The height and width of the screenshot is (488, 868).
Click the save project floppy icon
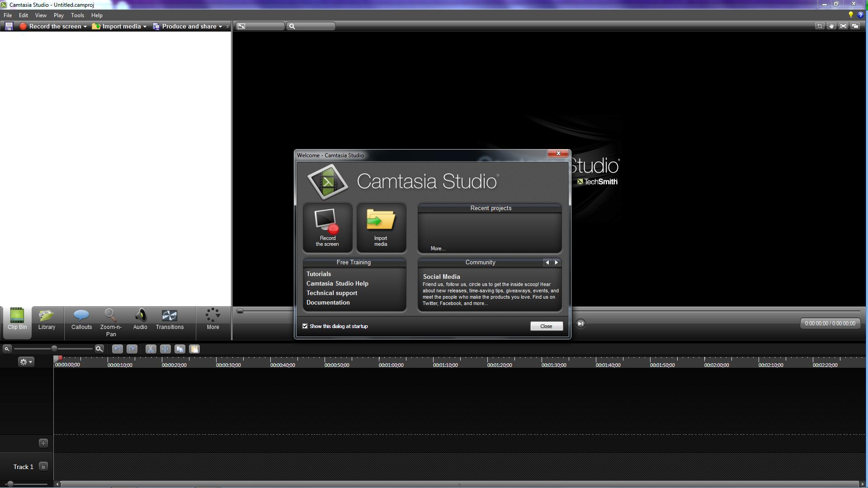point(9,26)
